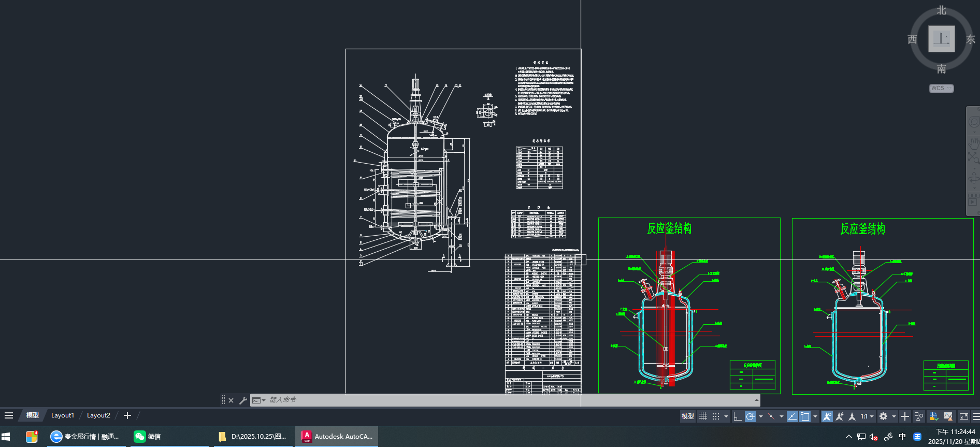Viewport: 980px width, 447px height.
Task: Select right green 反应釜结构 title text
Action: tap(862, 228)
